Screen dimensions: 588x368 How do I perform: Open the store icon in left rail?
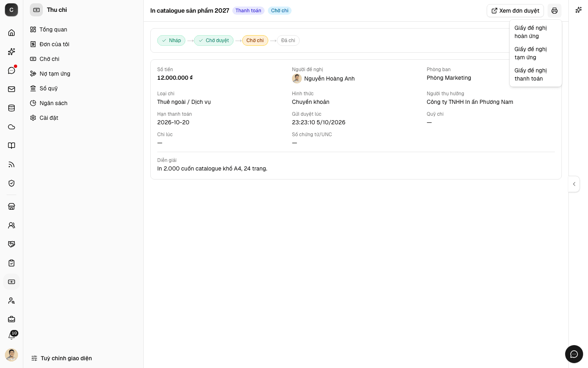point(11,206)
